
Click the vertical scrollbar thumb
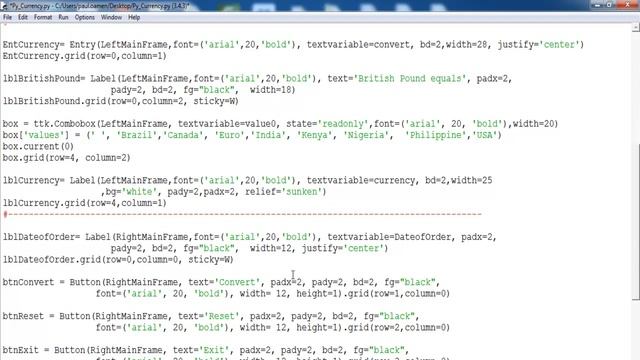pos(636,222)
